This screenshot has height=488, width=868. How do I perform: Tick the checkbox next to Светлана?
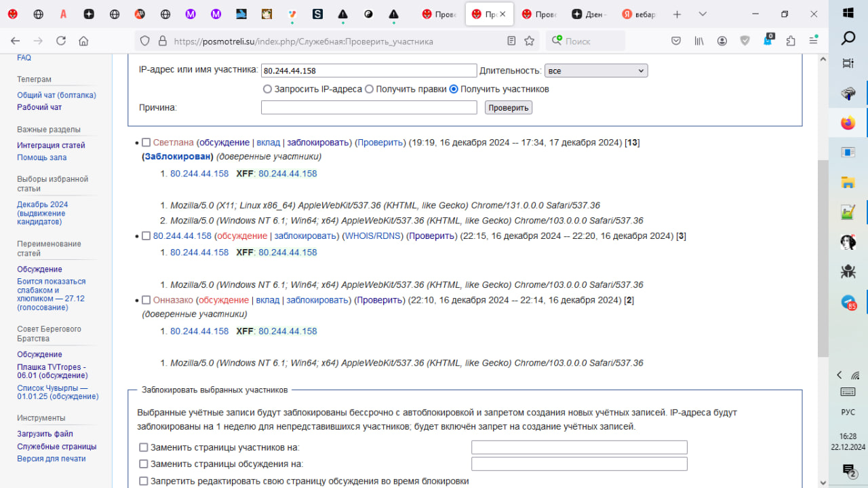point(146,143)
